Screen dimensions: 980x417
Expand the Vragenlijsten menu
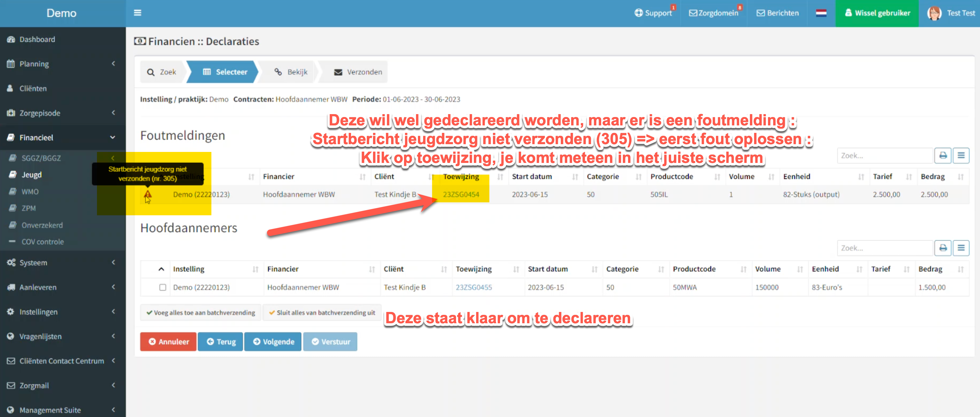(x=63, y=336)
